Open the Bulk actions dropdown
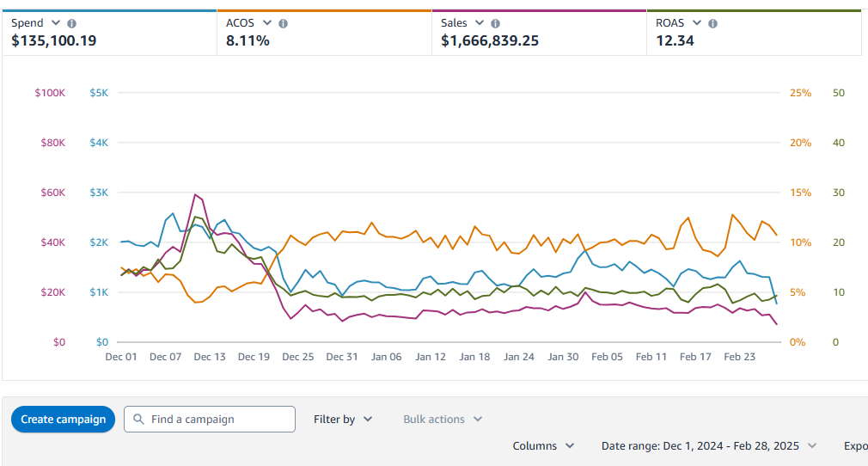Viewport: 868px width, 466px height. [443, 420]
